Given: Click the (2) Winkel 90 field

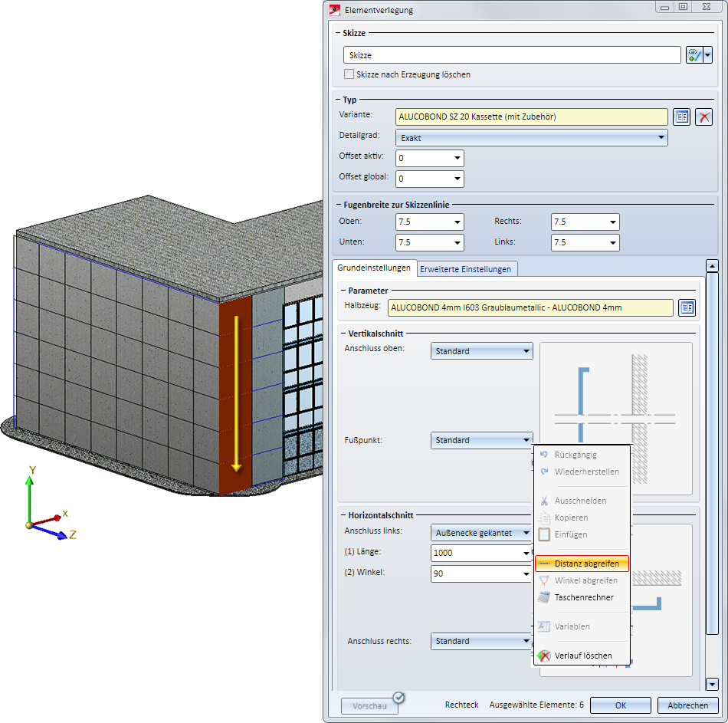Looking at the screenshot, I should coord(481,573).
